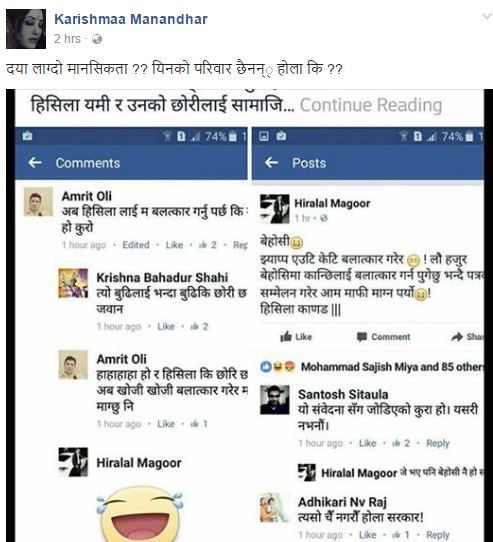Click Amrit Oli's avatar on the first comment

(x=38, y=202)
